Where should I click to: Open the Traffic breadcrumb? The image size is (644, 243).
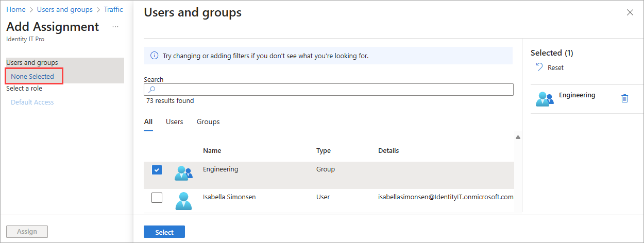click(x=113, y=9)
